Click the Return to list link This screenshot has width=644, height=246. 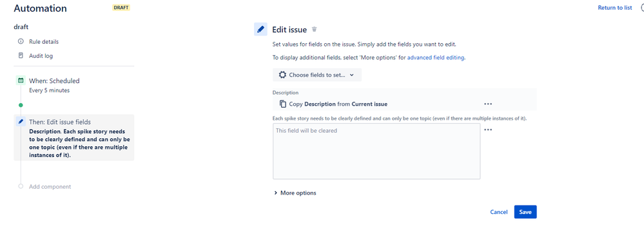tap(615, 8)
